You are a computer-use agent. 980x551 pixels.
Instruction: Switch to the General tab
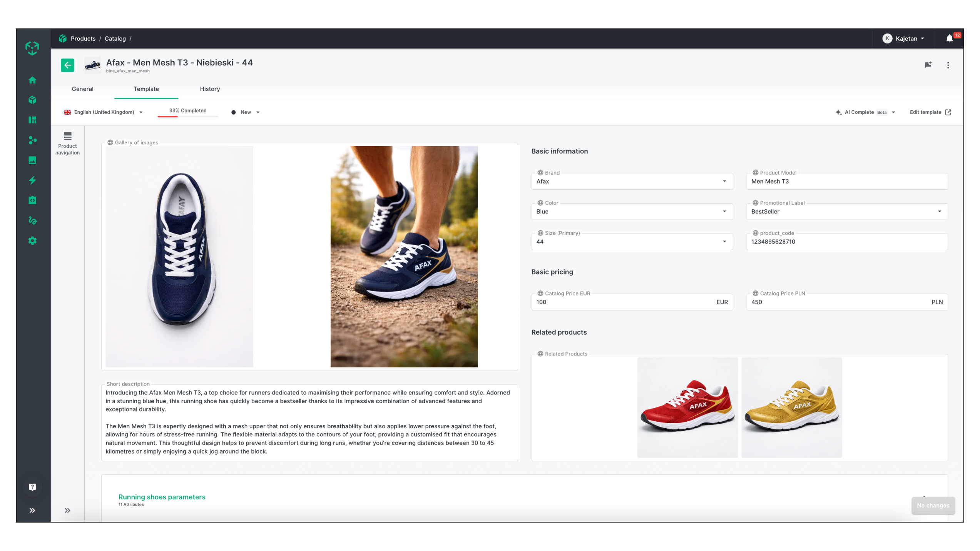(82, 89)
